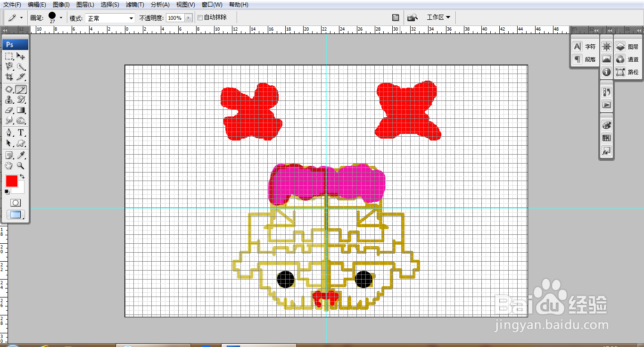Screen dimensions: 644x347
Task: Change the screen mode button in toolbox
Action: tap(16, 215)
